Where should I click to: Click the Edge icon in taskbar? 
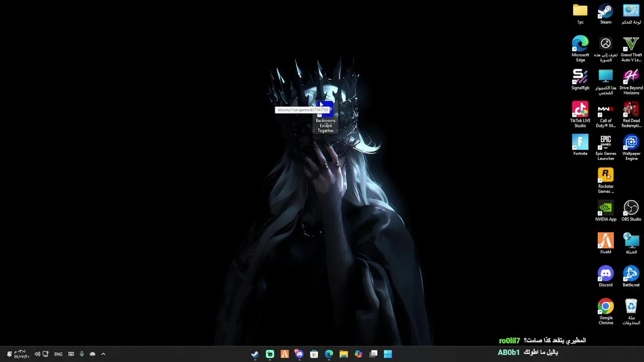329,354
